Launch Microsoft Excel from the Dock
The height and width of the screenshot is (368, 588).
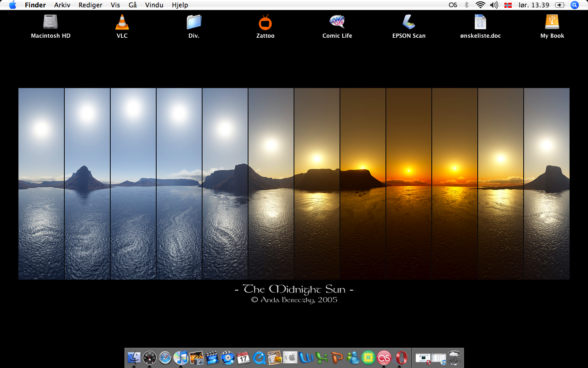coord(322,357)
